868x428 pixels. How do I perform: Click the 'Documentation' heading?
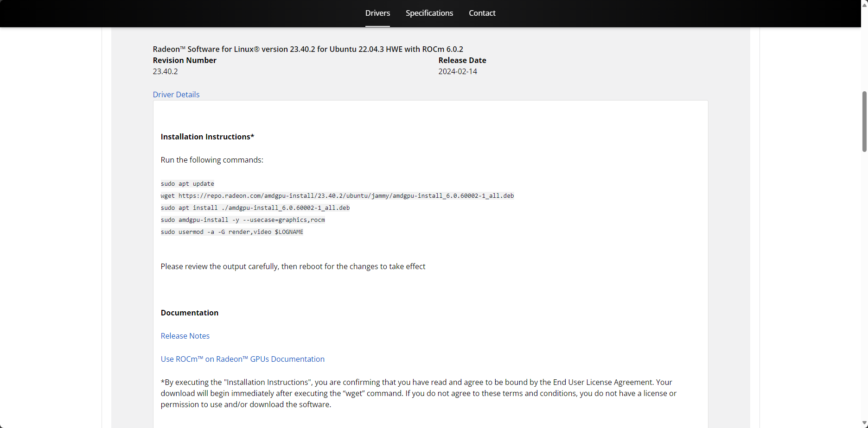(189, 313)
